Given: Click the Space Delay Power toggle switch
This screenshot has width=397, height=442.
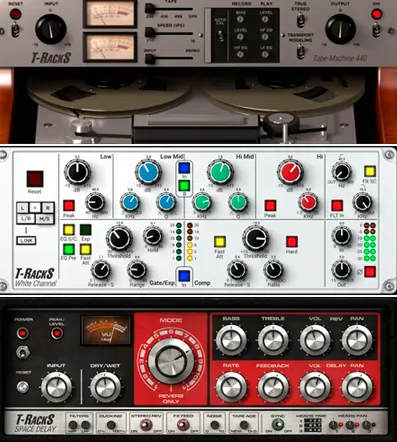Looking at the screenshot, I should [x=23, y=352].
